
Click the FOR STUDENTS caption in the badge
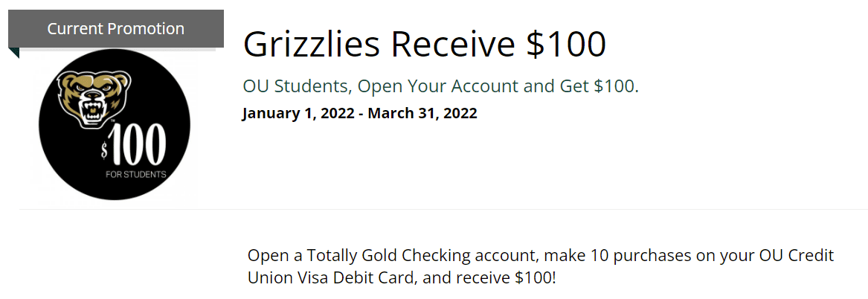136,174
